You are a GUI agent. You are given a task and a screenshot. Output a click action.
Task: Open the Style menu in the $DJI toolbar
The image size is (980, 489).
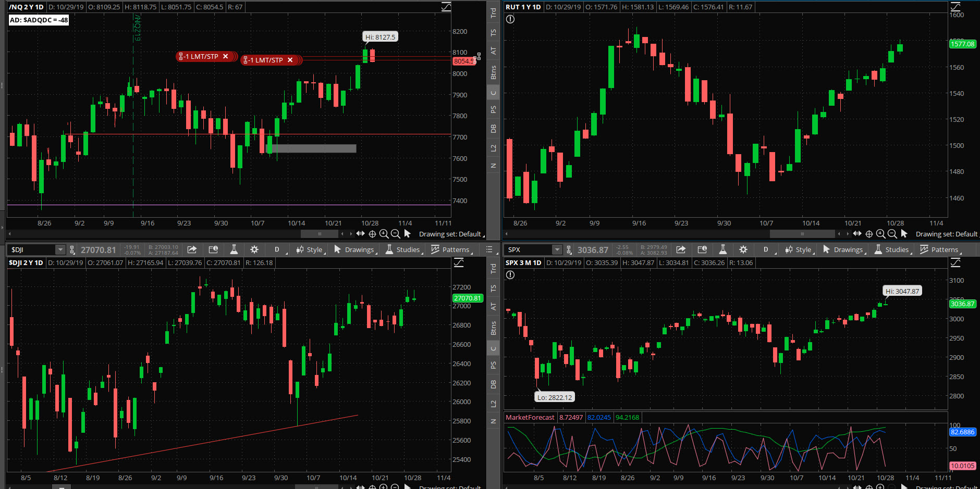coord(311,249)
